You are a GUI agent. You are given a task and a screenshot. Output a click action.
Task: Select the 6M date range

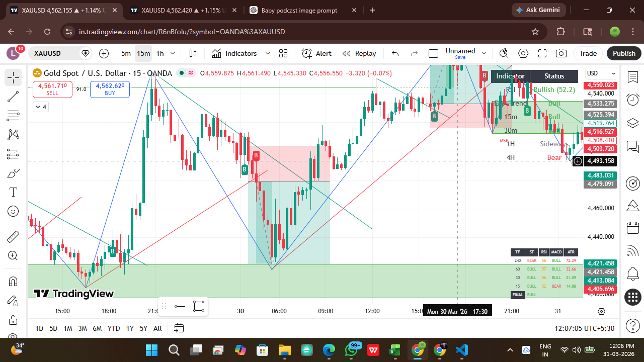tap(97, 328)
